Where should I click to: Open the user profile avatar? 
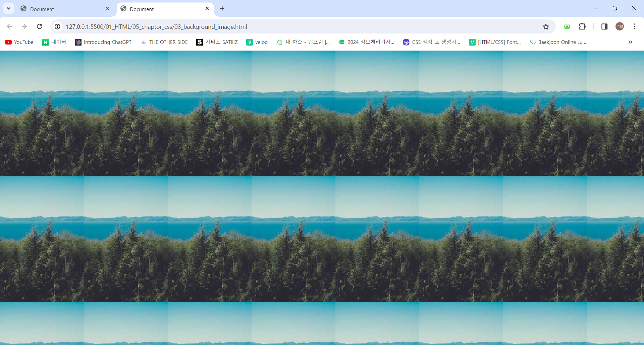click(x=620, y=26)
